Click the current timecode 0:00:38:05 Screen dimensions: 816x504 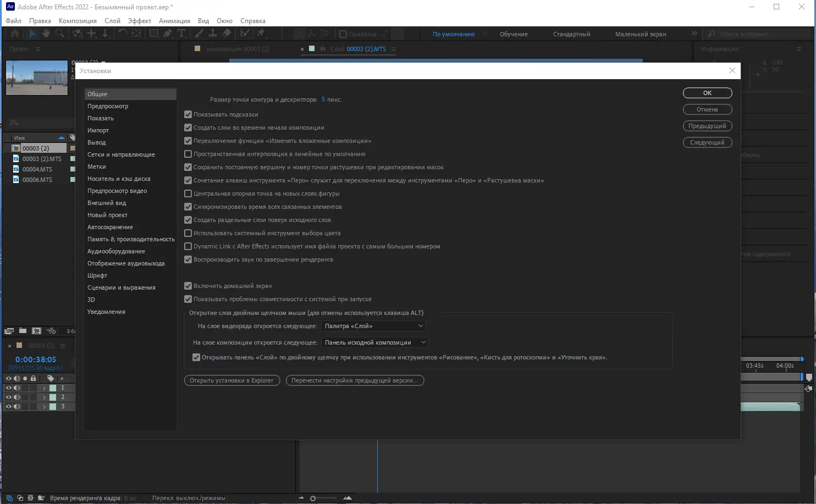(36, 359)
